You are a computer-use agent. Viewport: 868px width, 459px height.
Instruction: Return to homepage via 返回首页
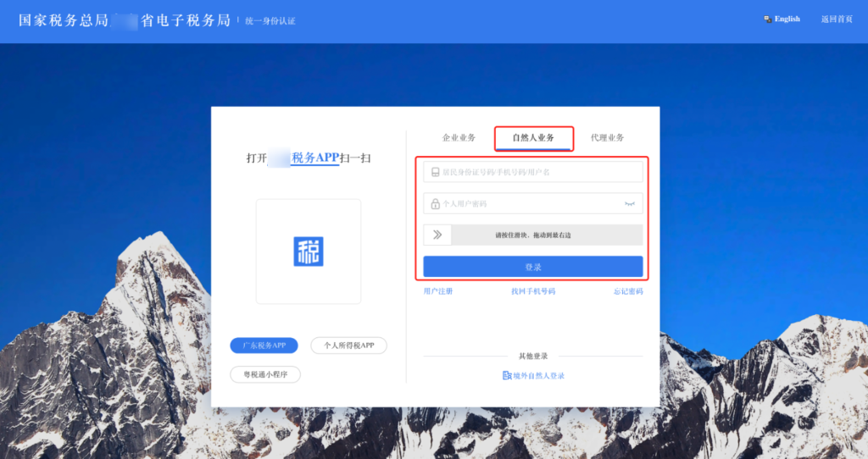coord(836,19)
